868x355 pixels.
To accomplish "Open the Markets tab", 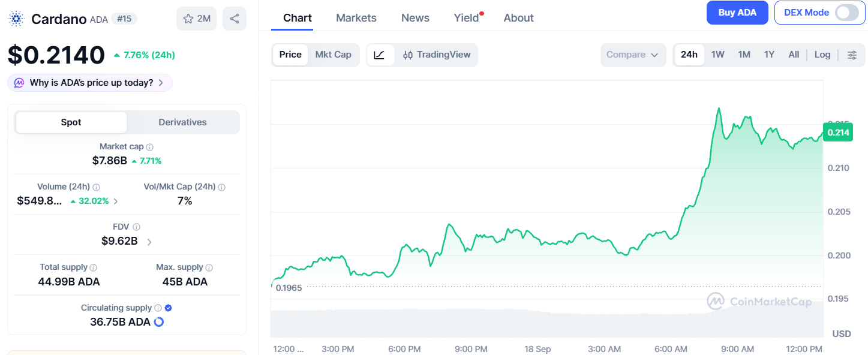I will (x=356, y=18).
